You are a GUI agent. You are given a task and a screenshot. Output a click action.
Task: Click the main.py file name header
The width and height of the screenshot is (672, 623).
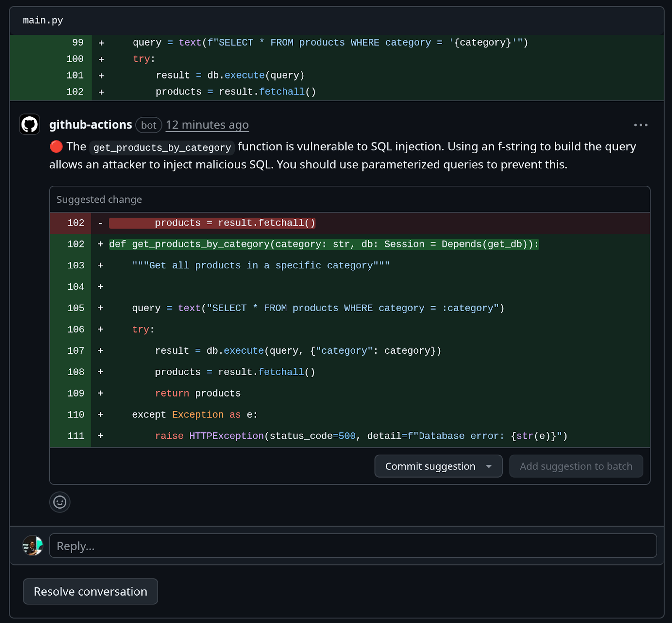[43, 21]
